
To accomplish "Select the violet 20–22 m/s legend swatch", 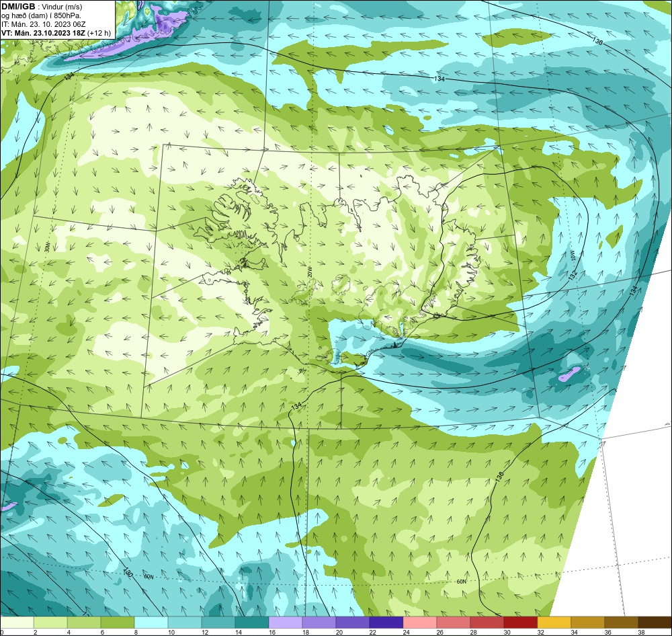I will click(353, 623).
